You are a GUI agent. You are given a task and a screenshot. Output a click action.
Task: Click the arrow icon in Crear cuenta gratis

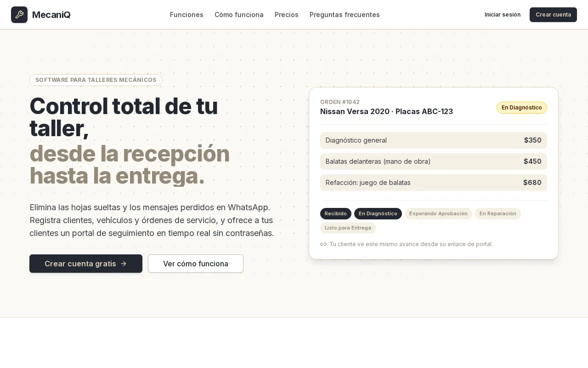(124, 264)
